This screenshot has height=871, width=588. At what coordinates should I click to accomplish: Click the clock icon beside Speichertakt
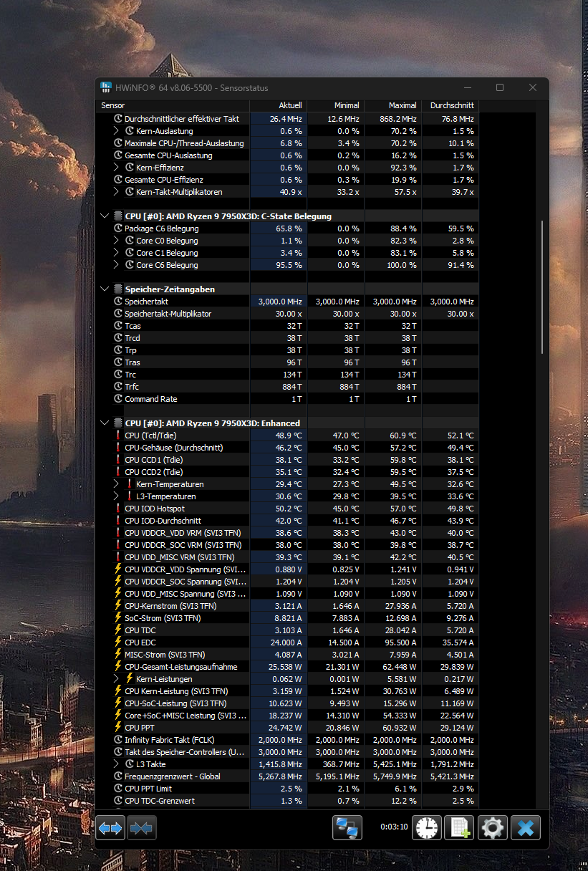[x=119, y=302]
